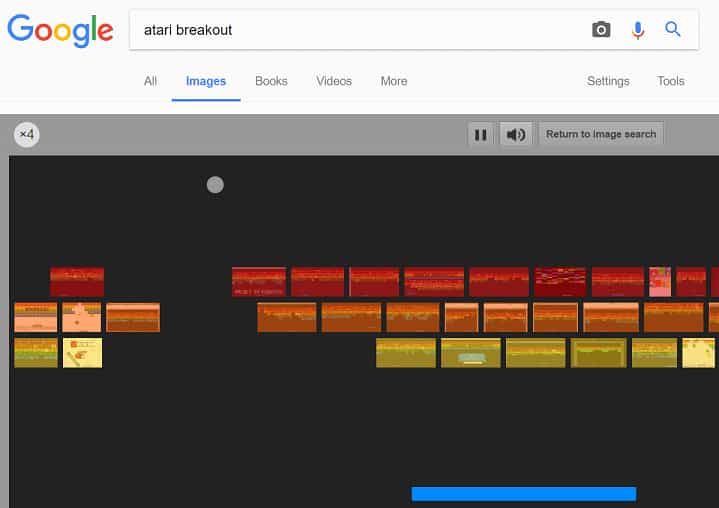This screenshot has width=719, height=508.
Task: Switch to the All tab
Action: (x=150, y=81)
